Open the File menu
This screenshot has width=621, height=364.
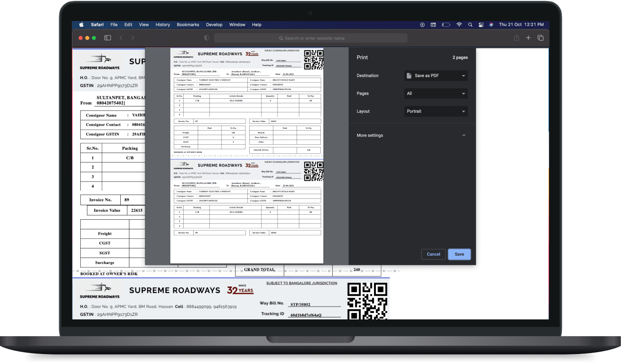(x=114, y=25)
